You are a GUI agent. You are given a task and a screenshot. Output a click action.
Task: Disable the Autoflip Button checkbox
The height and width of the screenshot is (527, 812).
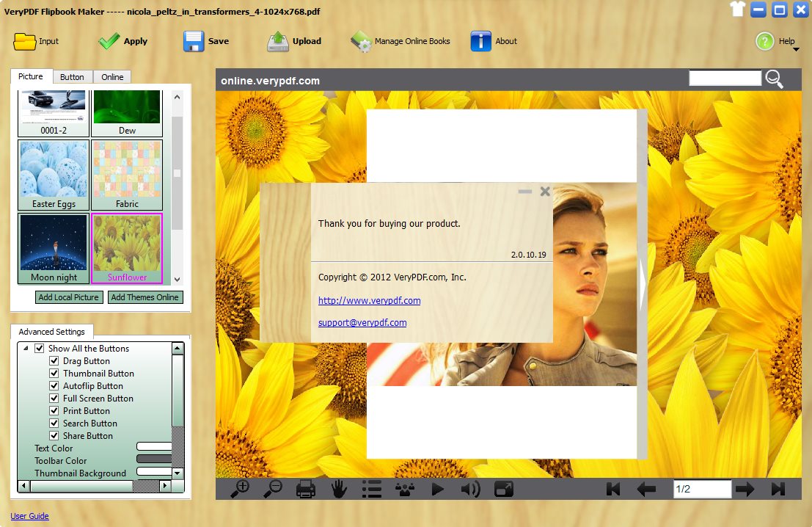pos(54,385)
